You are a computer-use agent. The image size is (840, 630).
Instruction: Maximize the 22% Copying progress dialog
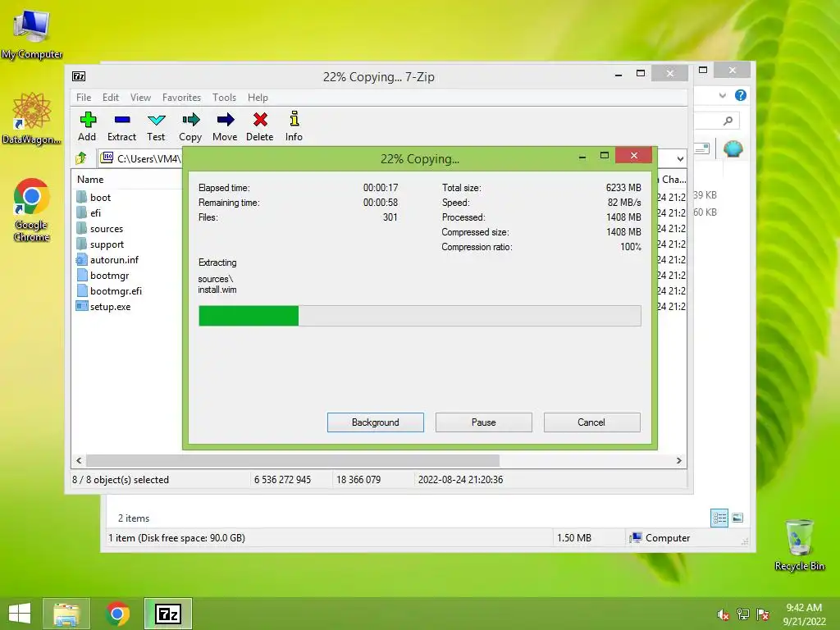[605, 156]
